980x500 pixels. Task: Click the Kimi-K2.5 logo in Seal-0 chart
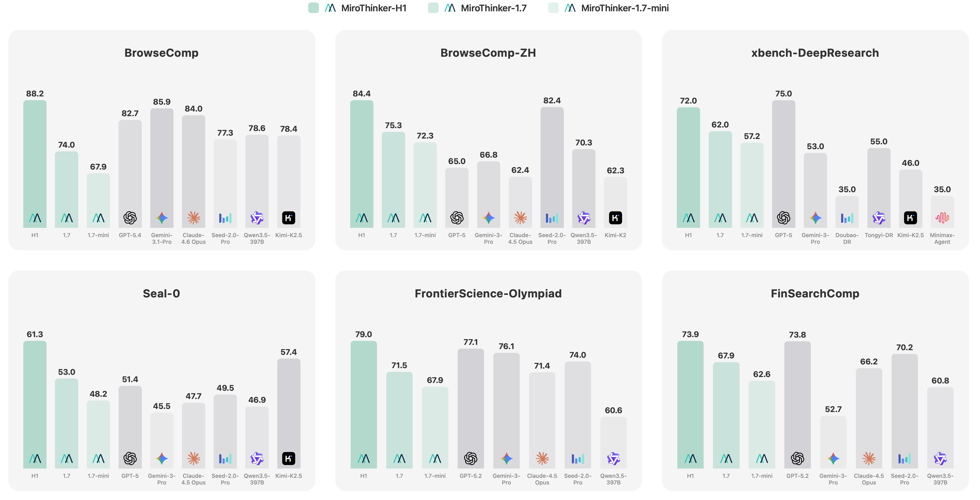click(x=288, y=459)
